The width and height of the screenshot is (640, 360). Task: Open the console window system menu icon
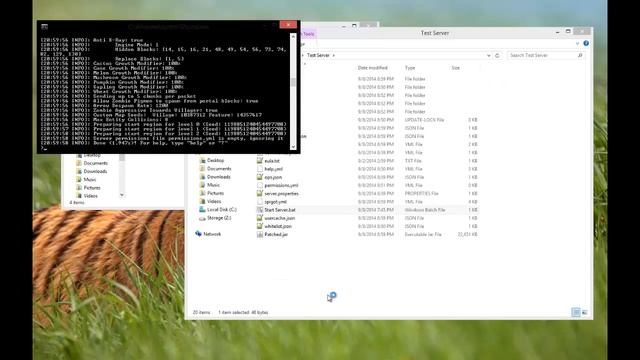pos(44,27)
